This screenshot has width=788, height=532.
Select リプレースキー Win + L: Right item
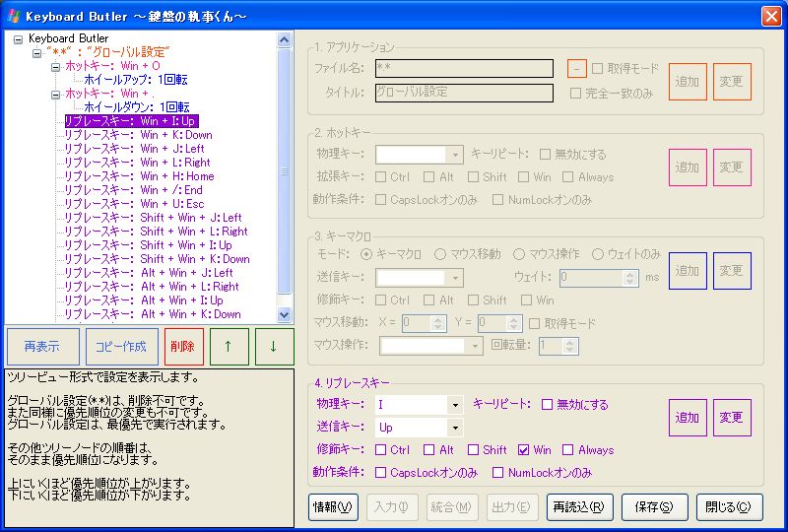pyautogui.click(x=137, y=163)
